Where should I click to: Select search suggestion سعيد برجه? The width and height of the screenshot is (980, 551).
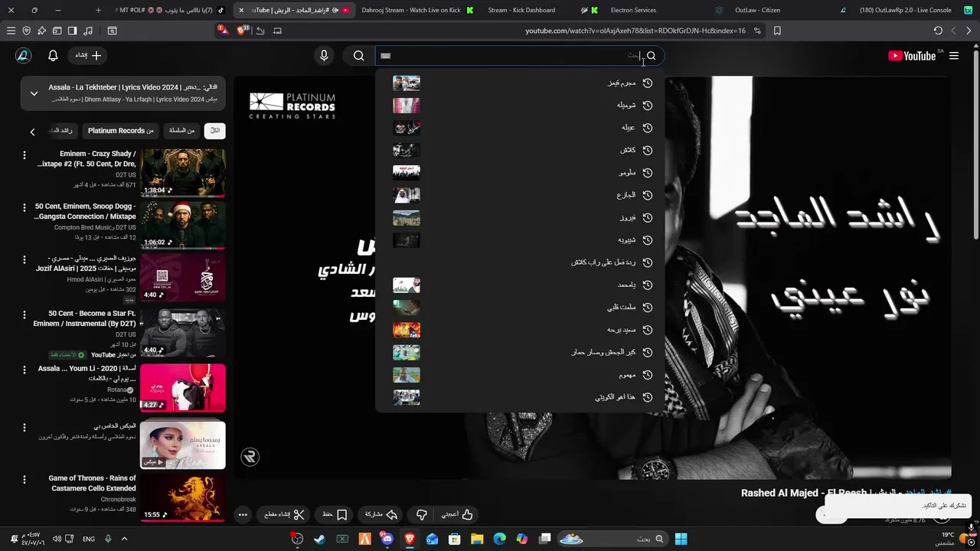pos(521,330)
